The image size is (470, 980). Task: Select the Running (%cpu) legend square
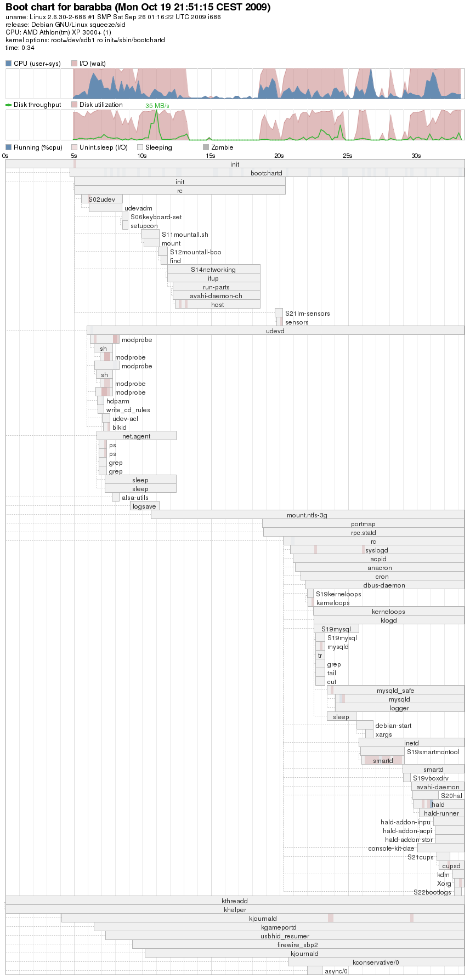(x=8, y=147)
